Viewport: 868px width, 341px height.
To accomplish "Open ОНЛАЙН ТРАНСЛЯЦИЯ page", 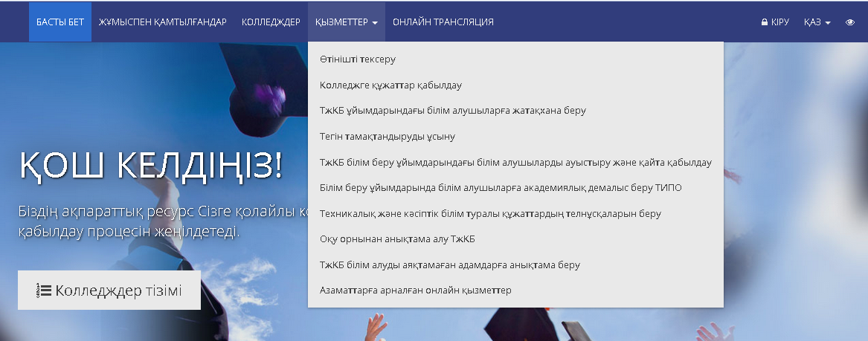I will 443,22.
